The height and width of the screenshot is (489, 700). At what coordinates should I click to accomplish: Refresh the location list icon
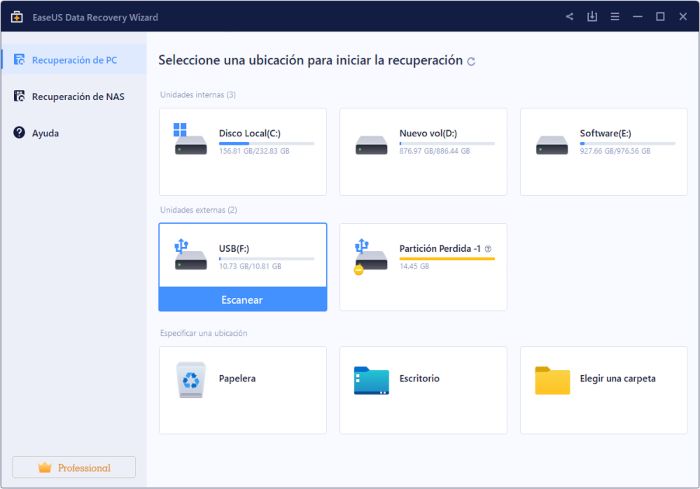tap(471, 62)
